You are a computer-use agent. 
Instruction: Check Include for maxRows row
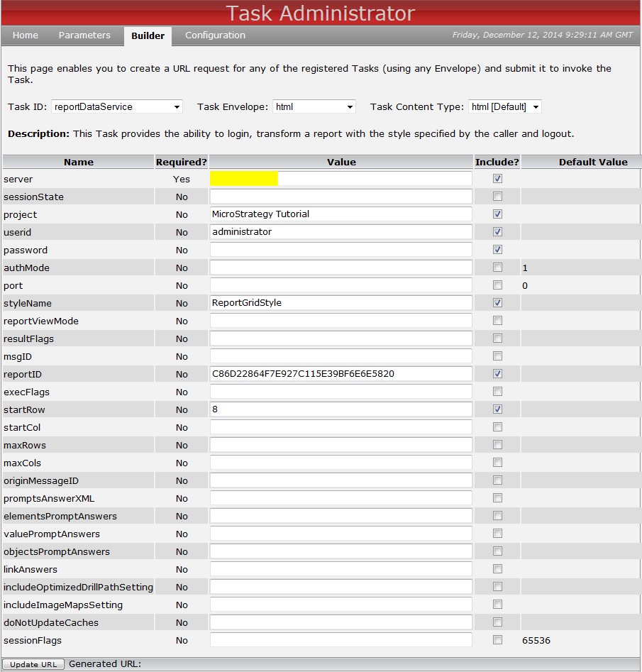(x=497, y=445)
